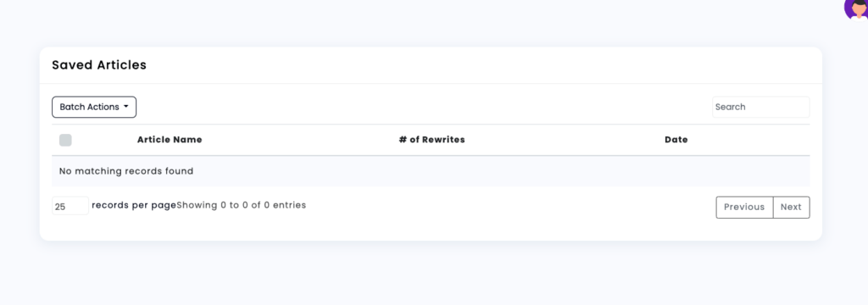Viewport: 868px width, 305px height.
Task: Click the 'records per page' label
Action: pyautogui.click(x=134, y=205)
